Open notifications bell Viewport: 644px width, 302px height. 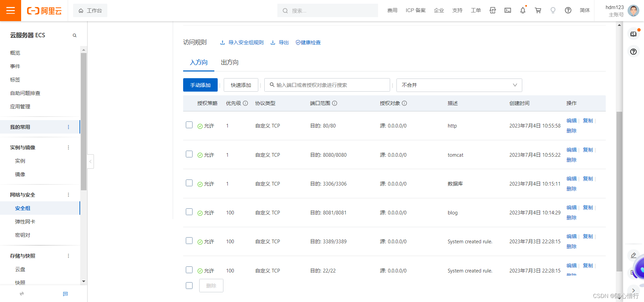(523, 10)
